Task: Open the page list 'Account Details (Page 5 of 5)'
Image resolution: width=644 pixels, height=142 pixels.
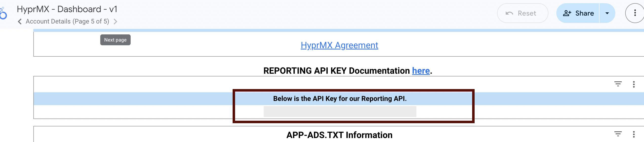Action: point(67,22)
